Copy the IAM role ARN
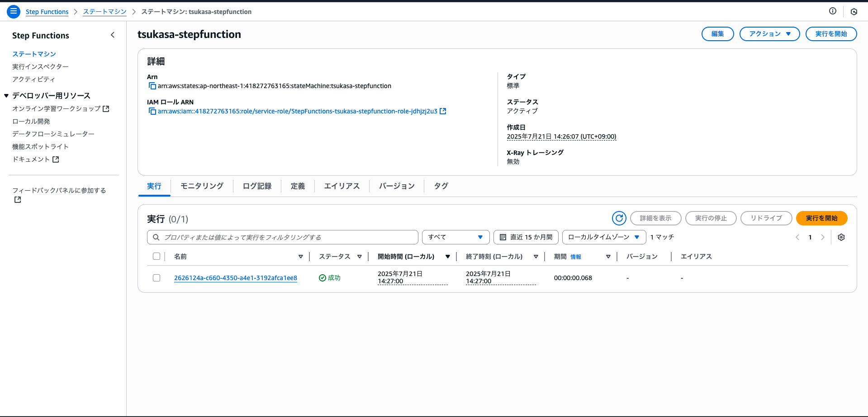The width and height of the screenshot is (868, 417). click(x=152, y=111)
